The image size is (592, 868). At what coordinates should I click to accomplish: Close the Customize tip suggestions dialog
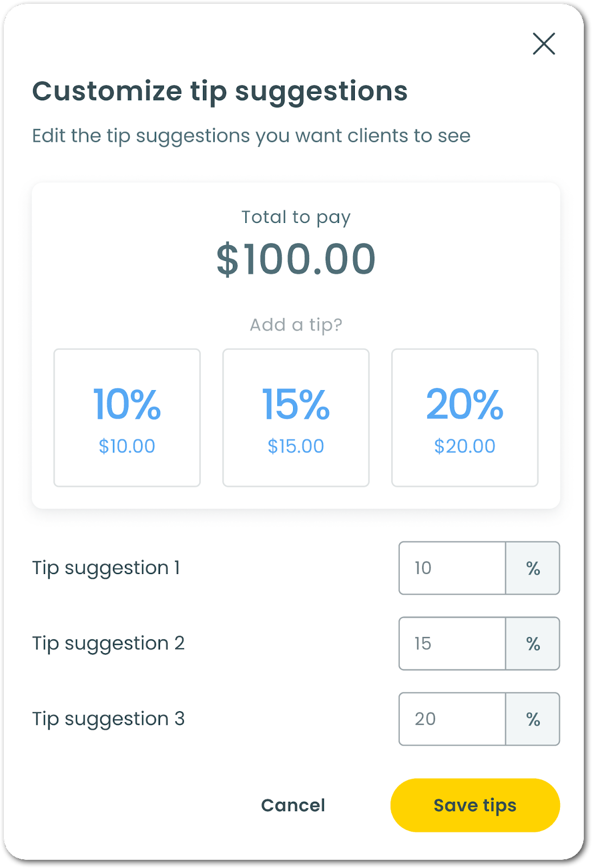tap(544, 44)
